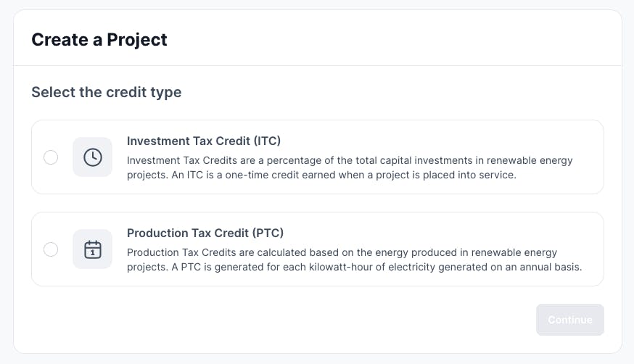Click the "Create a Project" heading
This screenshot has width=634, height=364.
pyautogui.click(x=99, y=39)
